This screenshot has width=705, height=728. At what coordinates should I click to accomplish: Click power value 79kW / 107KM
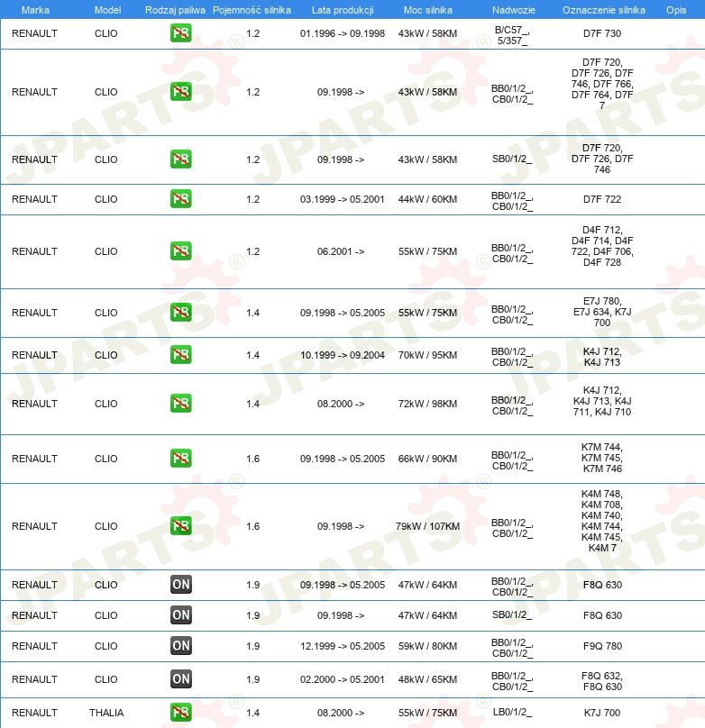tap(427, 526)
